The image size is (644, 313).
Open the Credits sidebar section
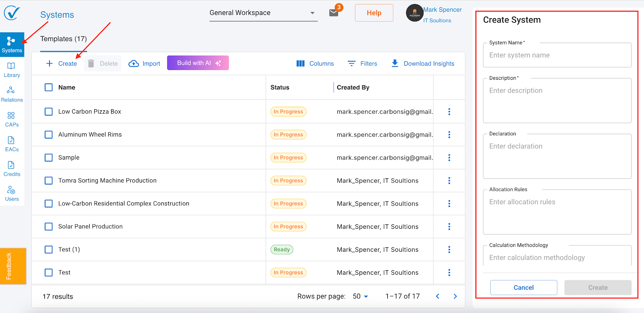pyautogui.click(x=12, y=169)
